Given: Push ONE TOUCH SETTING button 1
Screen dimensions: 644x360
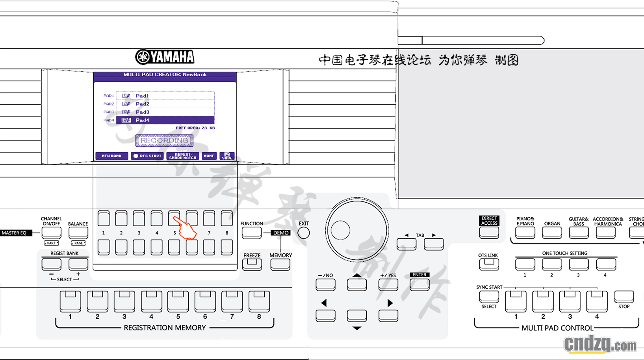Looking at the screenshot, I should click(x=525, y=264).
